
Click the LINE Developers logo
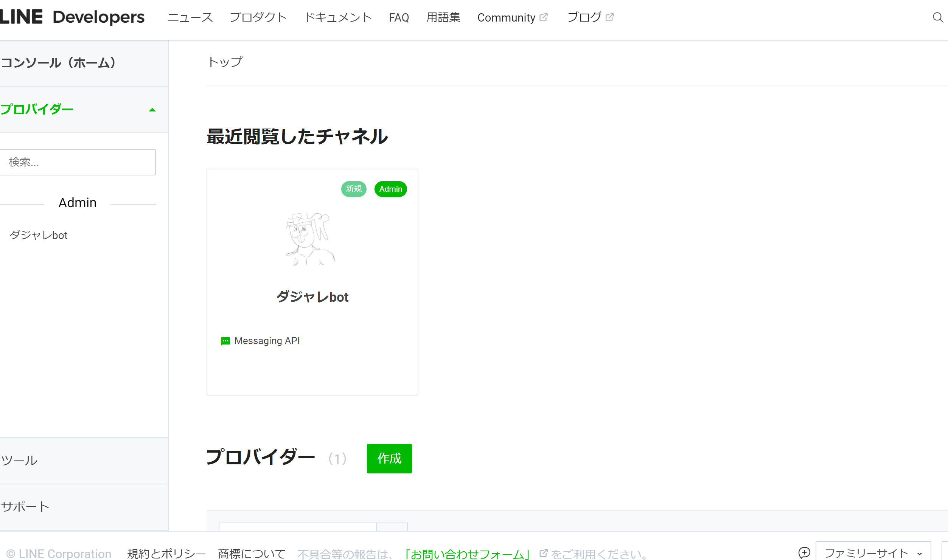[72, 17]
